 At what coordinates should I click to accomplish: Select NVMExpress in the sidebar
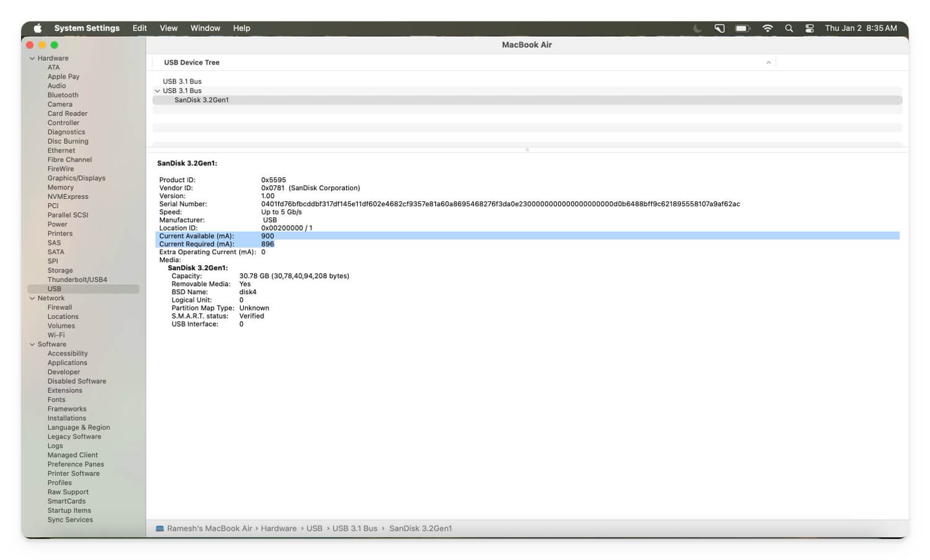pyautogui.click(x=68, y=196)
